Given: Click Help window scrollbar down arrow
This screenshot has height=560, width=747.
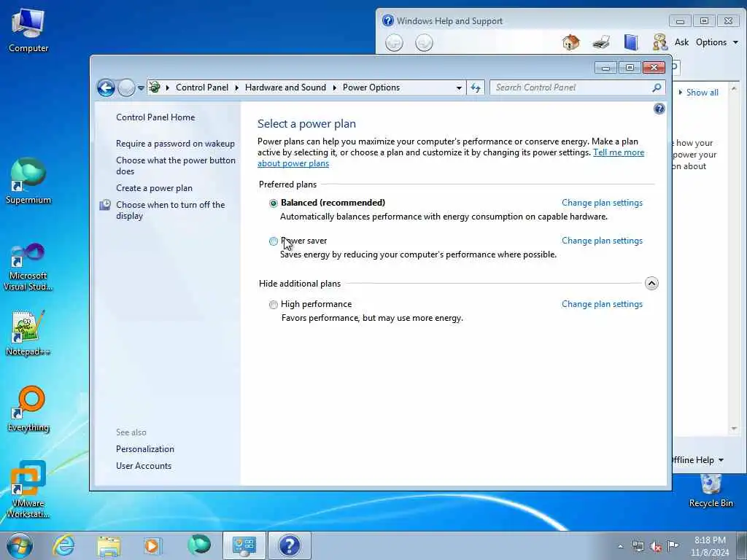Looking at the screenshot, I should click(x=734, y=429).
